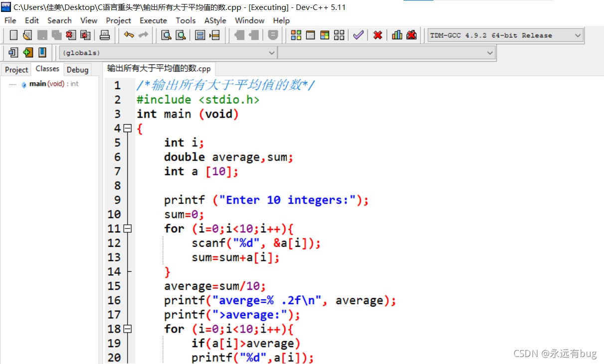This screenshot has height=364, width=604.
Task: Open the View menu
Action: pos(89,20)
